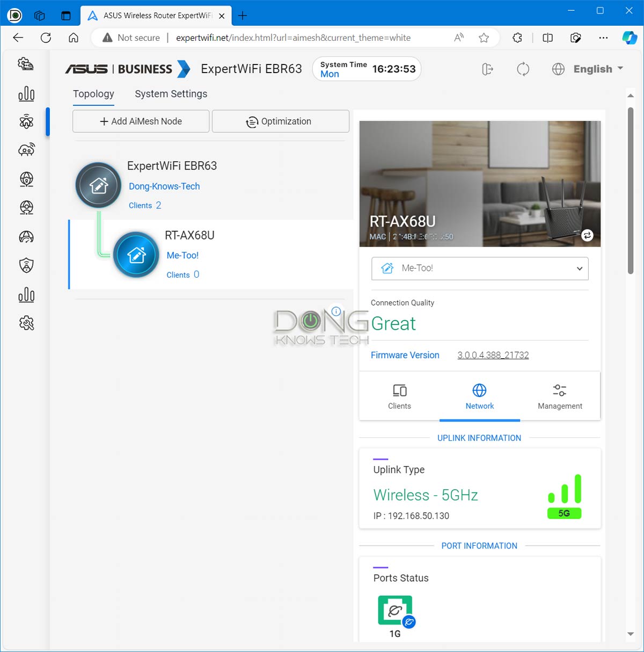Open a new browser tab
This screenshot has height=652, width=644.
point(243,16)
